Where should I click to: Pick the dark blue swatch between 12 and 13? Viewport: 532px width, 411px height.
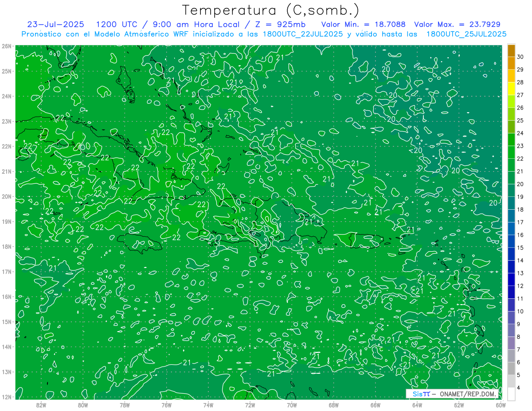click(x=511, y=279)
